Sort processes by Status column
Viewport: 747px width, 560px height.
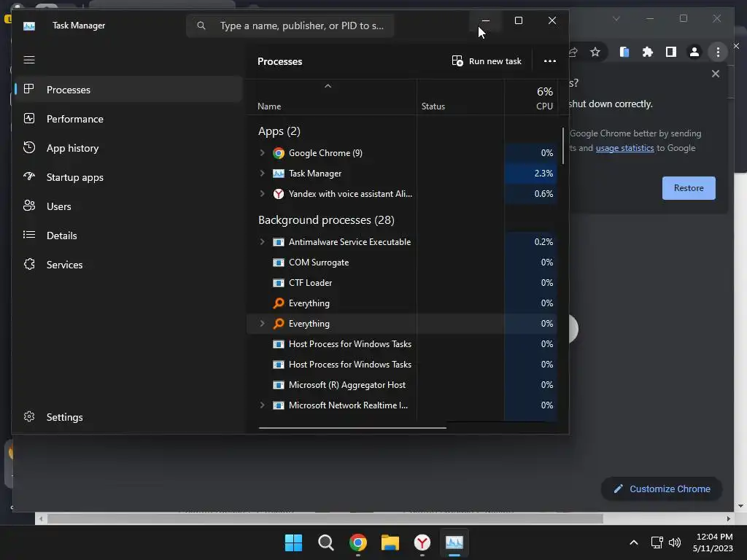(460, 98)
